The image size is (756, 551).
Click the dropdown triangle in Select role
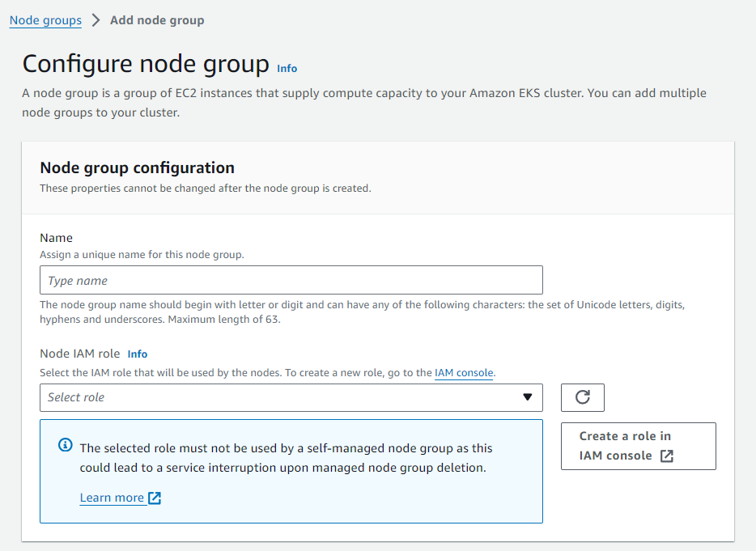pos(528,397)
